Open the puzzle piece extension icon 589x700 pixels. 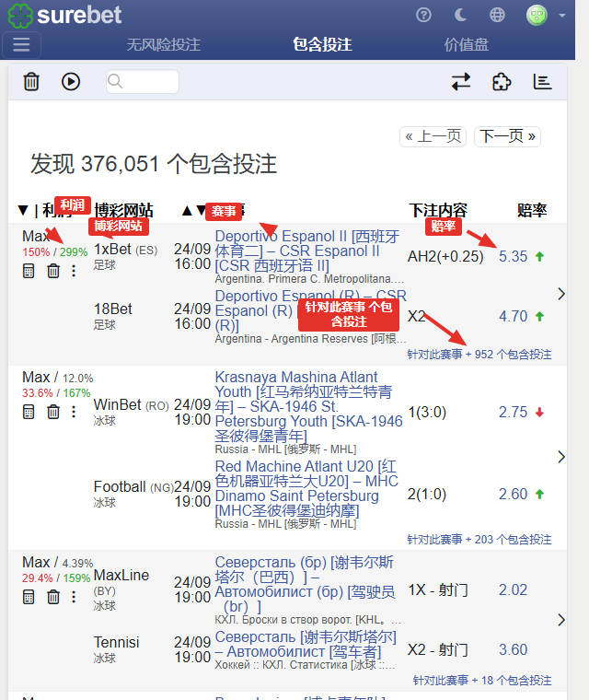(x=502, y=82)
